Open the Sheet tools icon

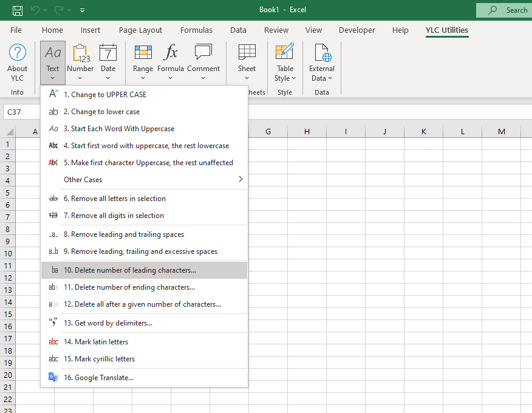click(x=247, y=53)
